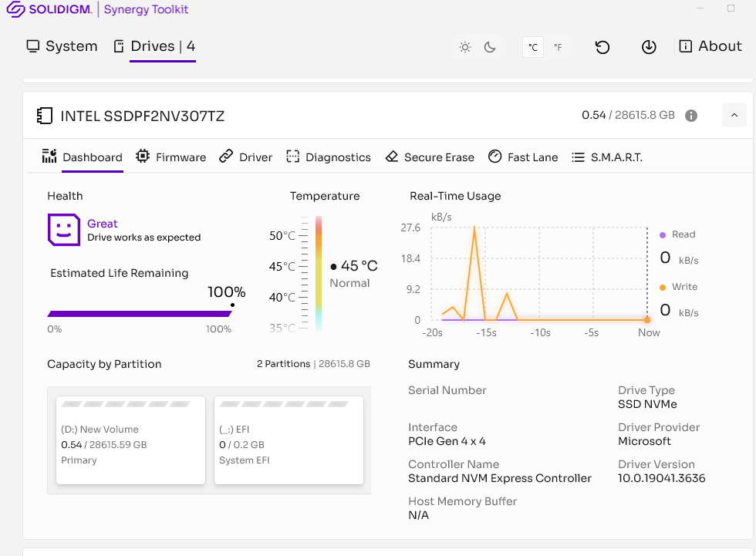Minimize the Synergy Toolkit window

tap(700, 8)
